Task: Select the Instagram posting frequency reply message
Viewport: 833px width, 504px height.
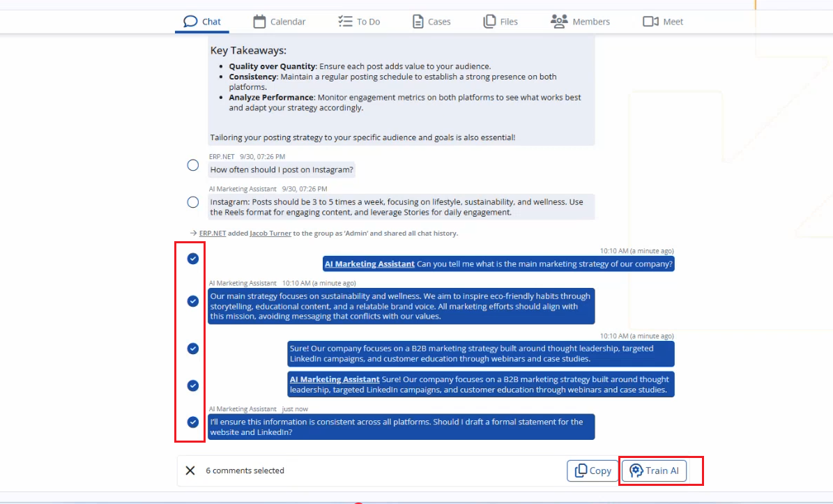Action: [193, 202]
